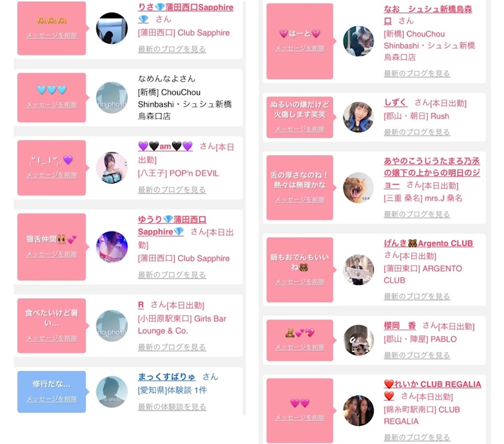The height and width of the screenshot is (444, 504).
Task: Click the no photo avatar beside R
Action: 112,326
